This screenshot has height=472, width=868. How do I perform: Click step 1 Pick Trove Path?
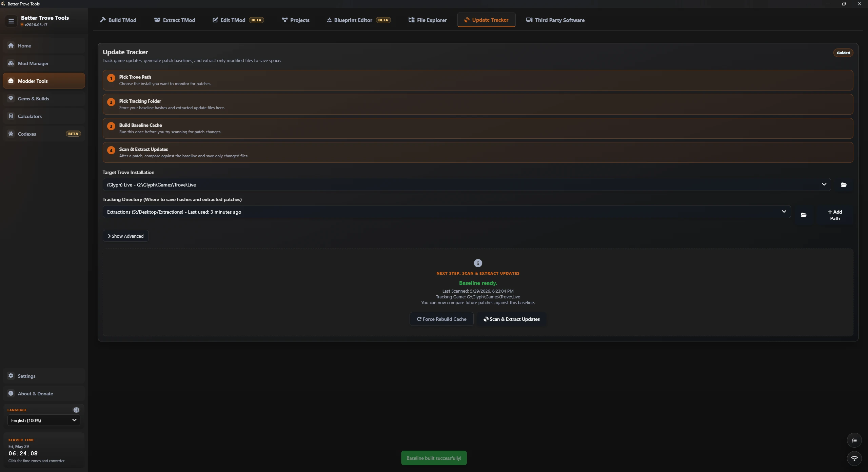click(x=478, y=80)
